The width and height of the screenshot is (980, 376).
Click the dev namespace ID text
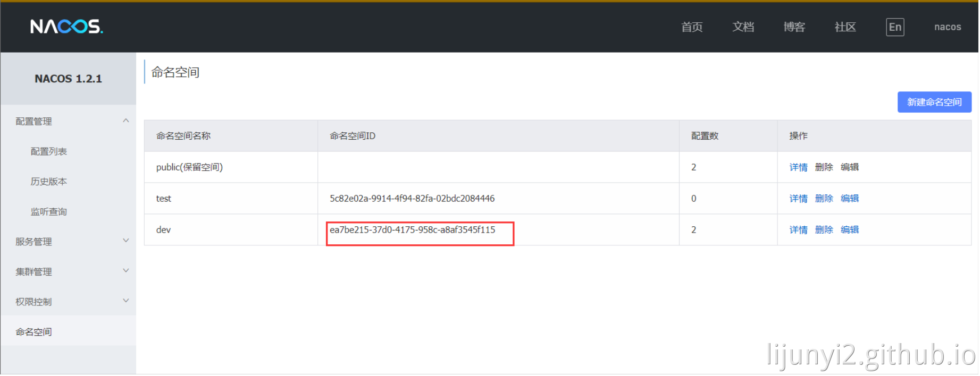(x=413, y=230)
